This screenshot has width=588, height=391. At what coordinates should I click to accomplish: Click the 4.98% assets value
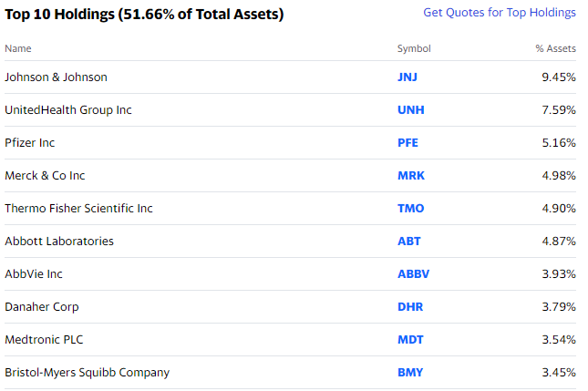click(x=559, y=175)
